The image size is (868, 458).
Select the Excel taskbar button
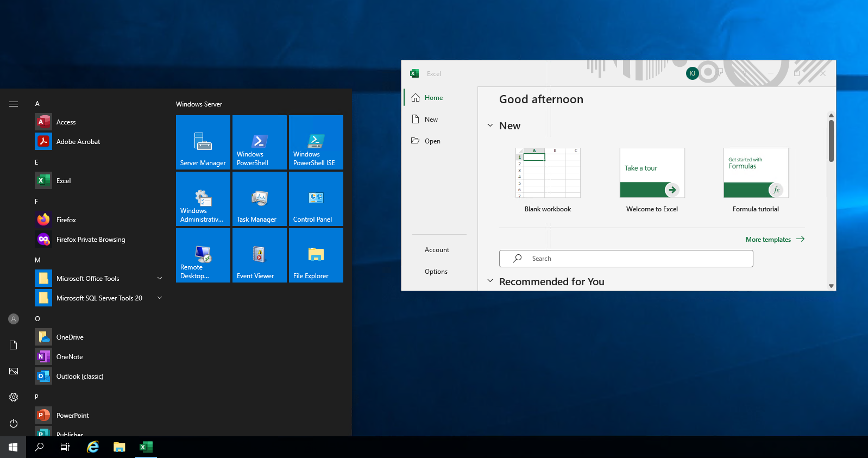(x=146, y=447)
